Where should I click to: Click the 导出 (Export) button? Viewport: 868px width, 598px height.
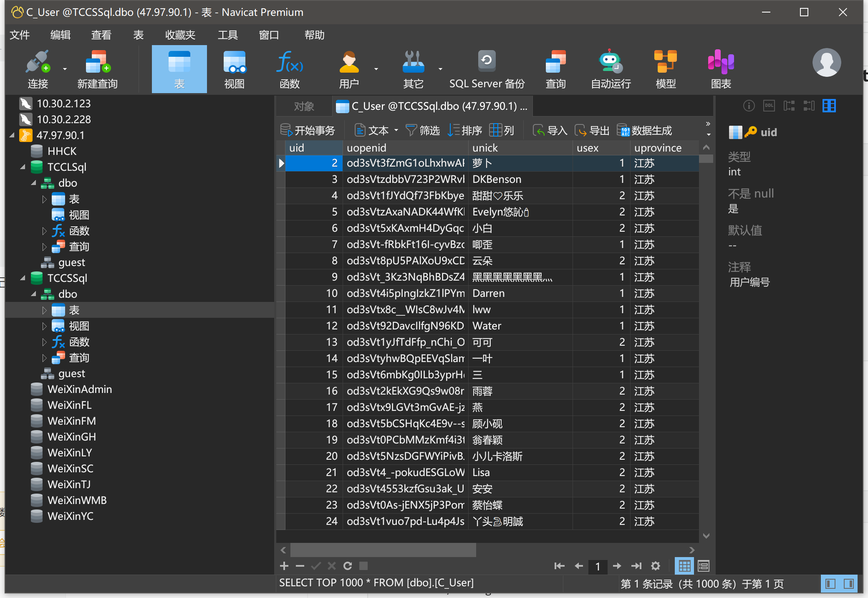click(592, 130)
